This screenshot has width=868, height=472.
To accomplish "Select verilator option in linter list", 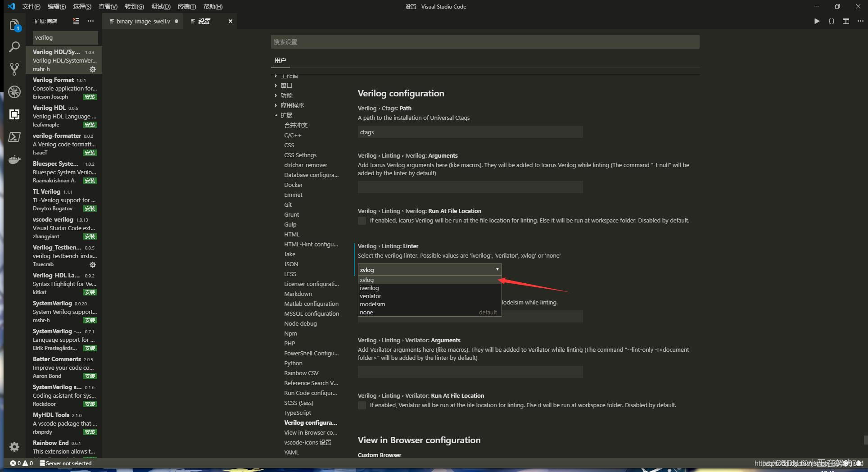I will 429,296.
